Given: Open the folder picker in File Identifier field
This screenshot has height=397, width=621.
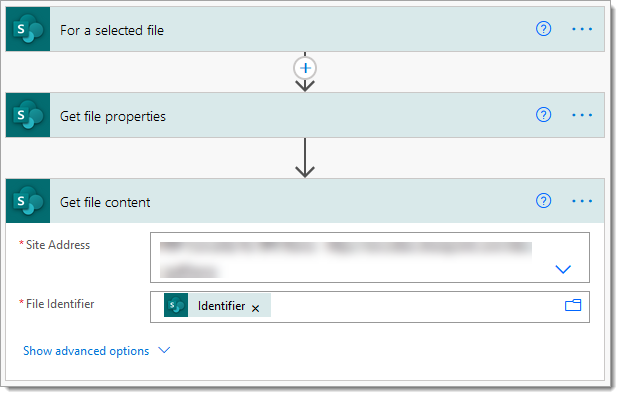Looking at the screenshot, I should 573,305.
